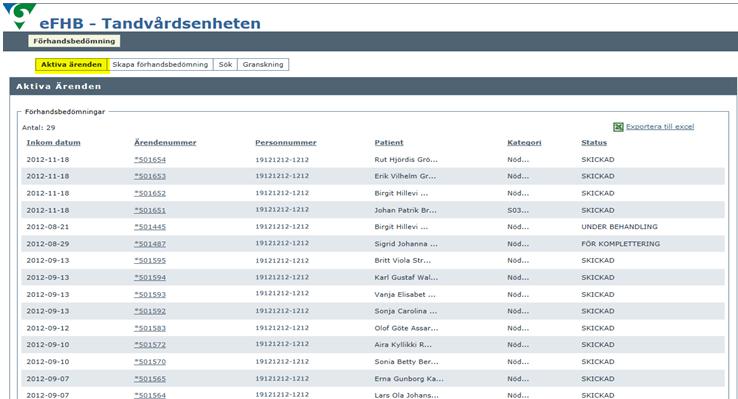This screenshot has width=738, height=399.
Task: Select patient Johan Patrik Br...
Action: (x=405, y=210)
